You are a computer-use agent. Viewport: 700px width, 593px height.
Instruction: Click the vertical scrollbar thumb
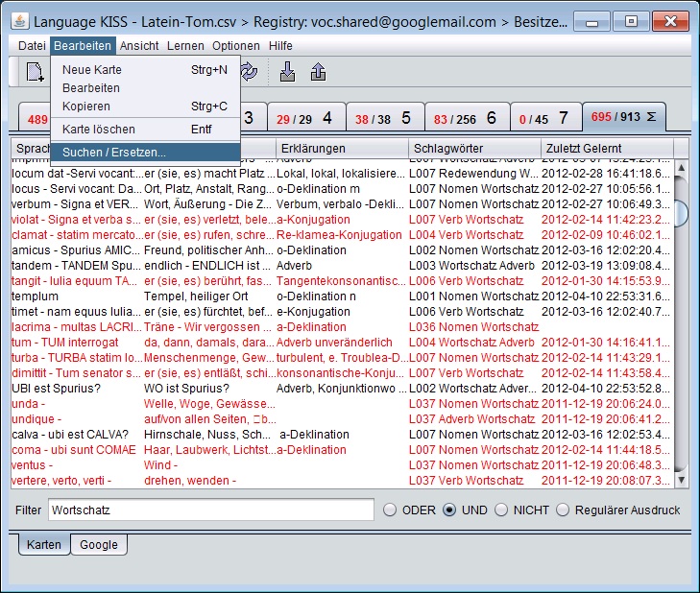(681, 214)
